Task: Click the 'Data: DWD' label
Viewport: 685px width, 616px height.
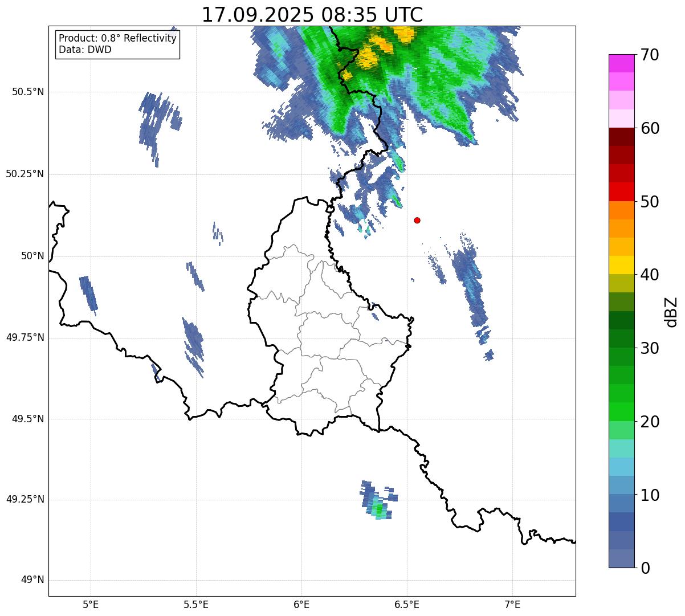Action: pos(85,50)
